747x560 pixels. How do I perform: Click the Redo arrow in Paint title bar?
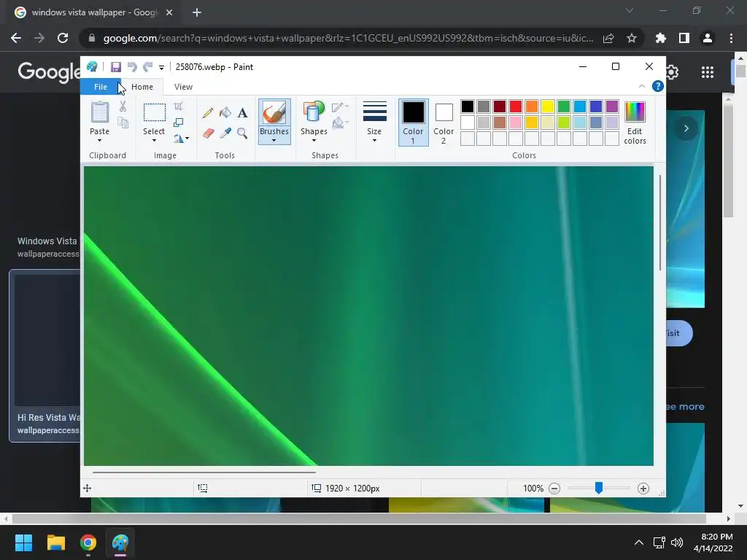pos(148,67)
